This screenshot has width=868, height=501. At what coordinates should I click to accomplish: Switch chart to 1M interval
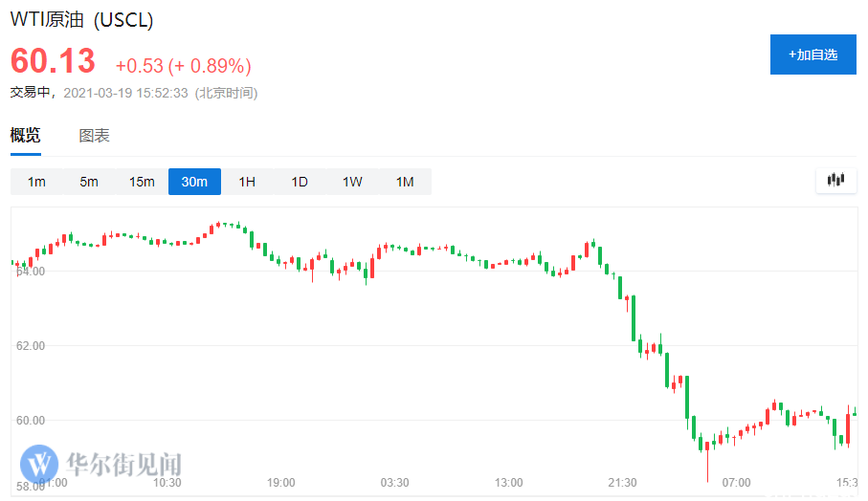pos(405,182)
